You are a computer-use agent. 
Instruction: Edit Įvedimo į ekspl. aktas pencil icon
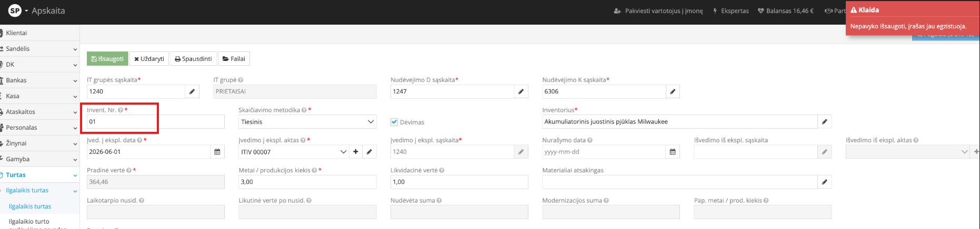369,152
